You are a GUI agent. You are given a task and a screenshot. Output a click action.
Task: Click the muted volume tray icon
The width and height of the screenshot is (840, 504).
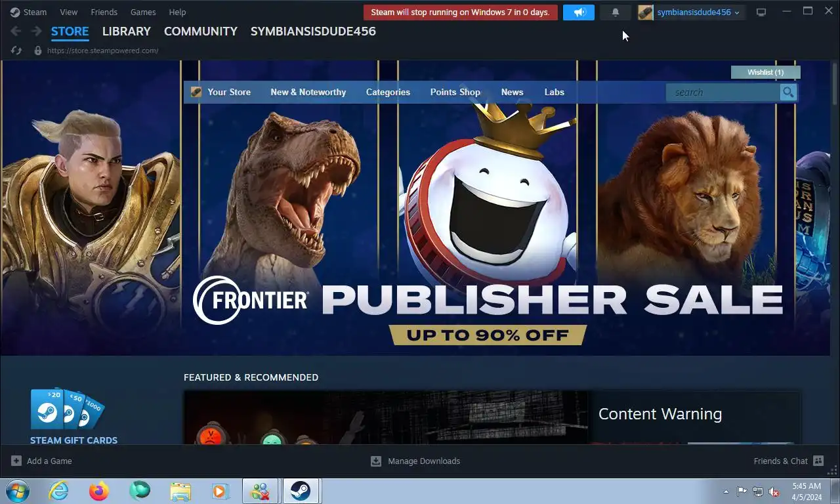point(774,492)
